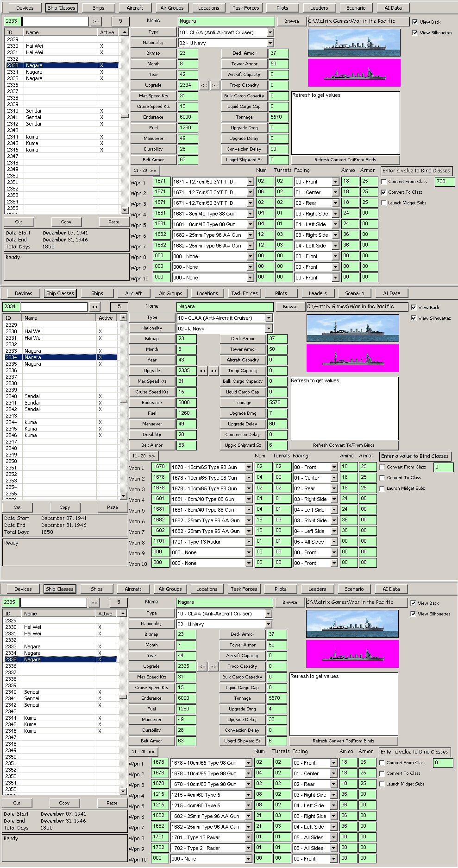Screen dimensions: 458x868
Task: Click the magenta silhouette image in panel 2334
Action: pos(353,358)
